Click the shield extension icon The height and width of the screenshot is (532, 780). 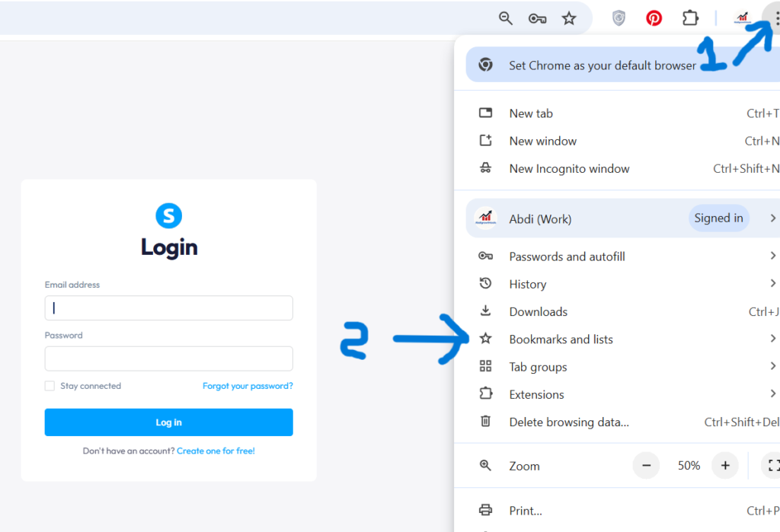(x=619, y=18)
